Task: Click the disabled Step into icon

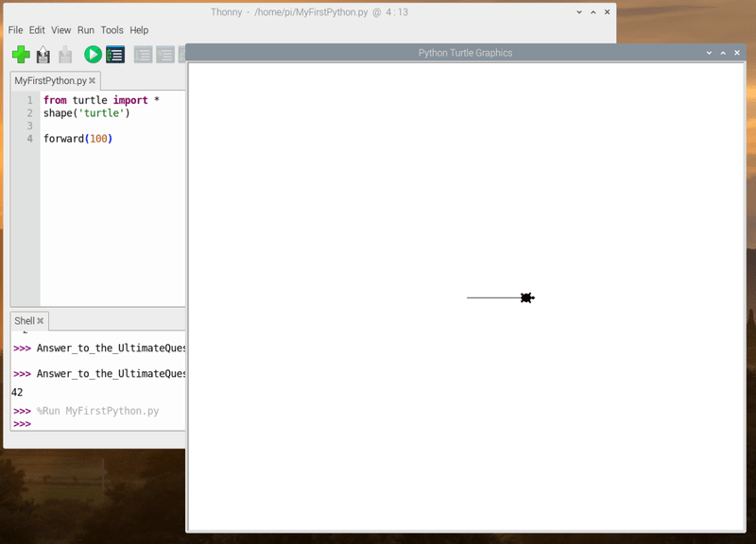Action: click(x=165, y=55)
